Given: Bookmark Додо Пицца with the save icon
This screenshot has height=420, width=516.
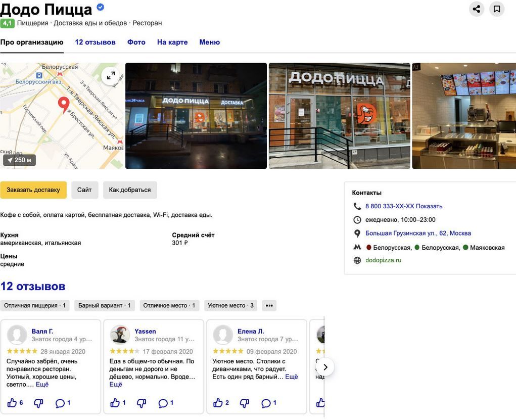Looking at the screenshot, I should click(x=497, y=9).
